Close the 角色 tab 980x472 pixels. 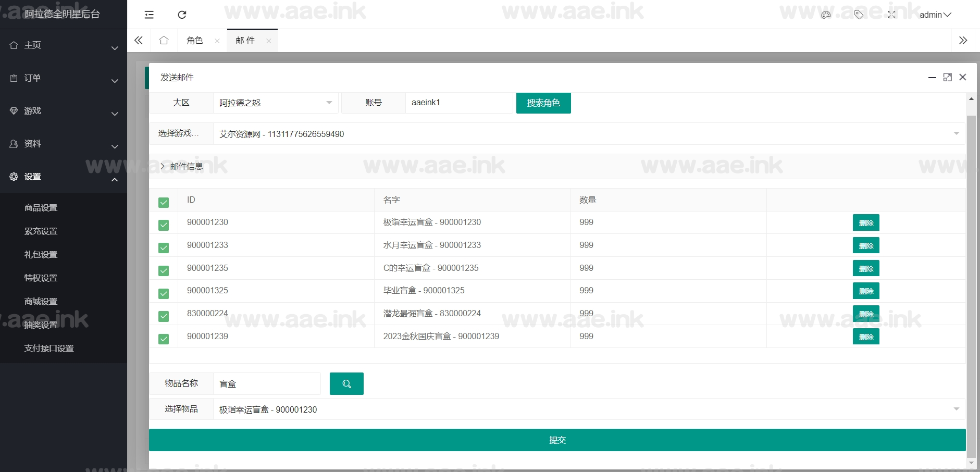point(217,41)
